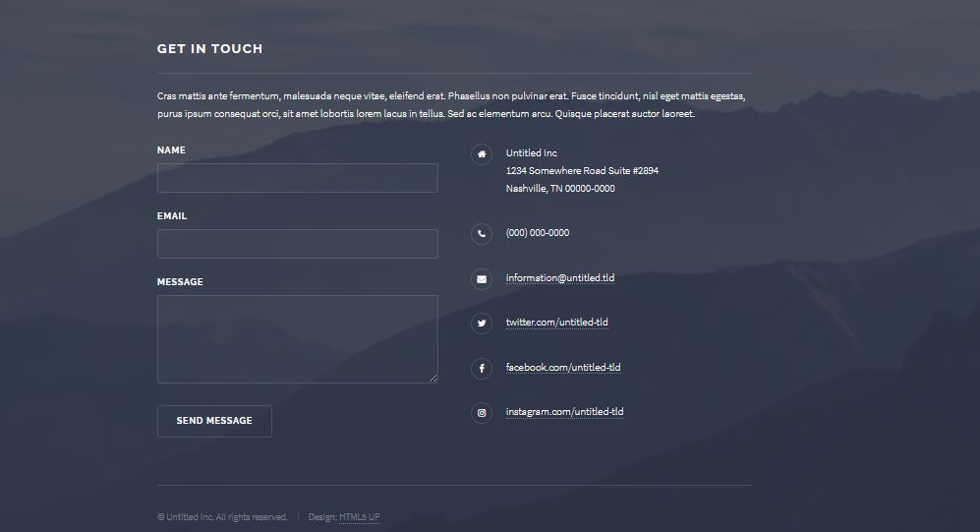
Task: Click the Nashville, TN 00000-0000 line
Action: [560, 188]
